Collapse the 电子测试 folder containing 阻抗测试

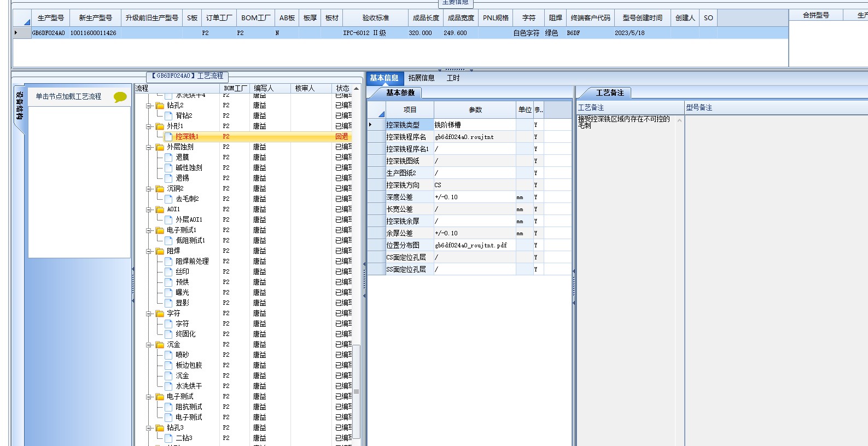(149, 397)
